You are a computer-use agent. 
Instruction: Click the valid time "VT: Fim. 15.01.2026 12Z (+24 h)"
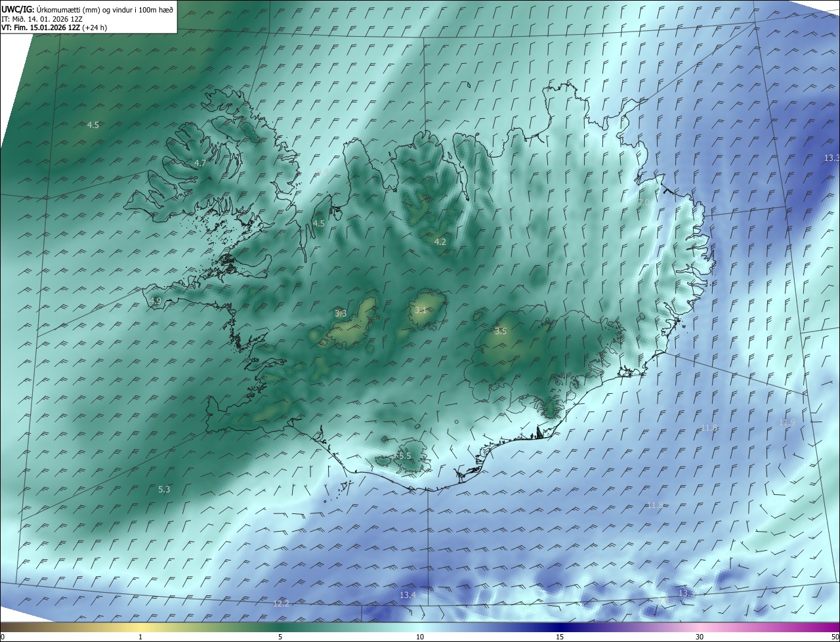(54, 28)
